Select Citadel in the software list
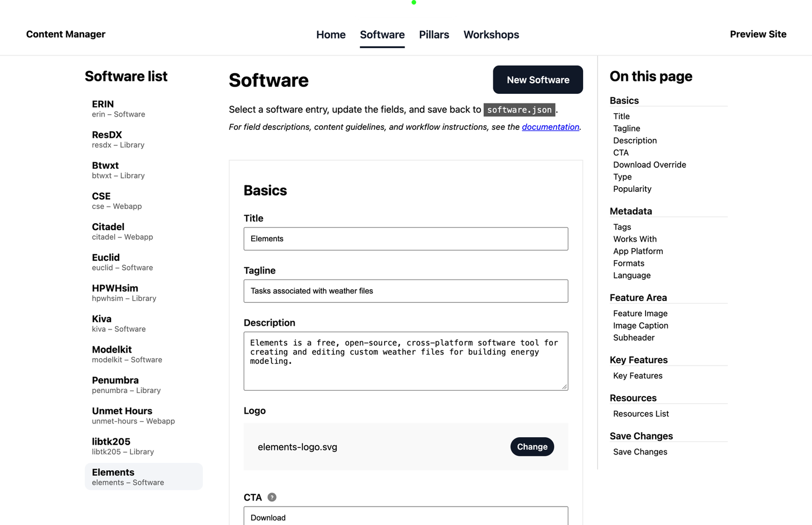Image resolution: width=812 pixels, height=525 pixels. coord(144,231)
